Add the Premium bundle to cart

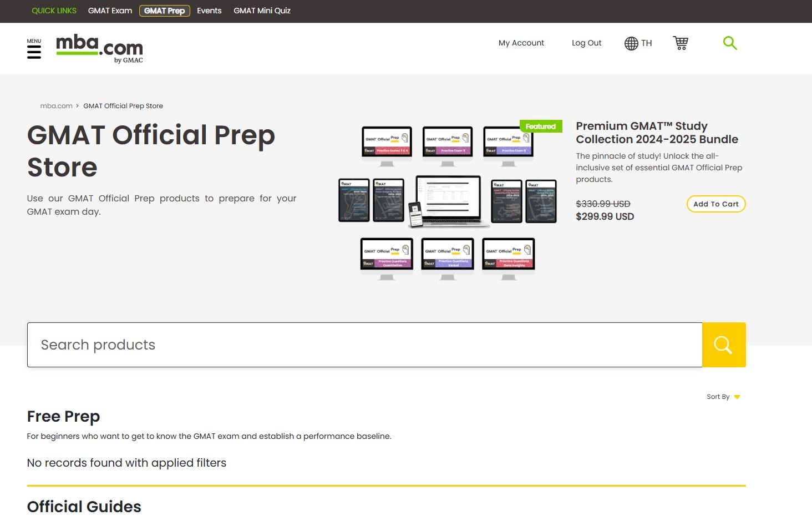pos(715,204)
